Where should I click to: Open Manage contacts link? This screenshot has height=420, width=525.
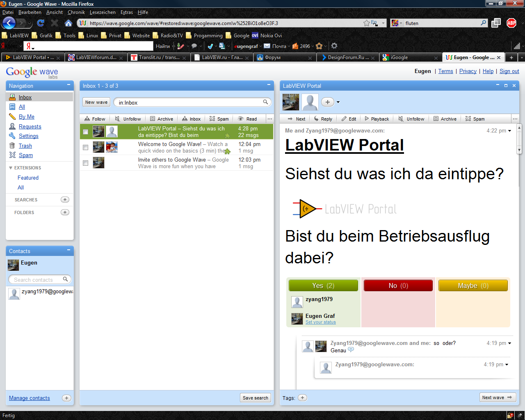click(30, 398)
